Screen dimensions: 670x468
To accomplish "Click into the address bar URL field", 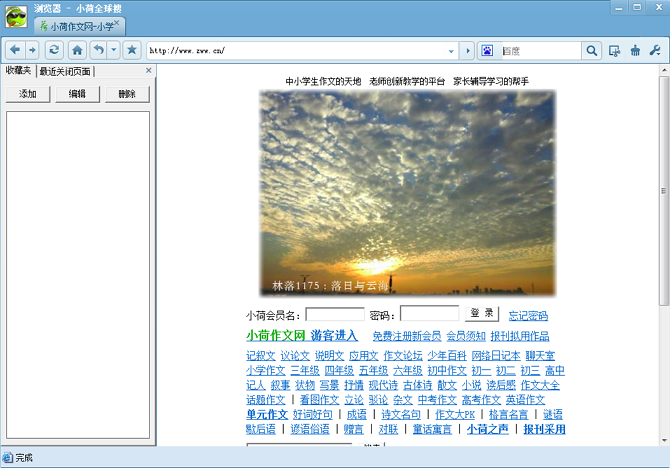I will tap(297, 51).
